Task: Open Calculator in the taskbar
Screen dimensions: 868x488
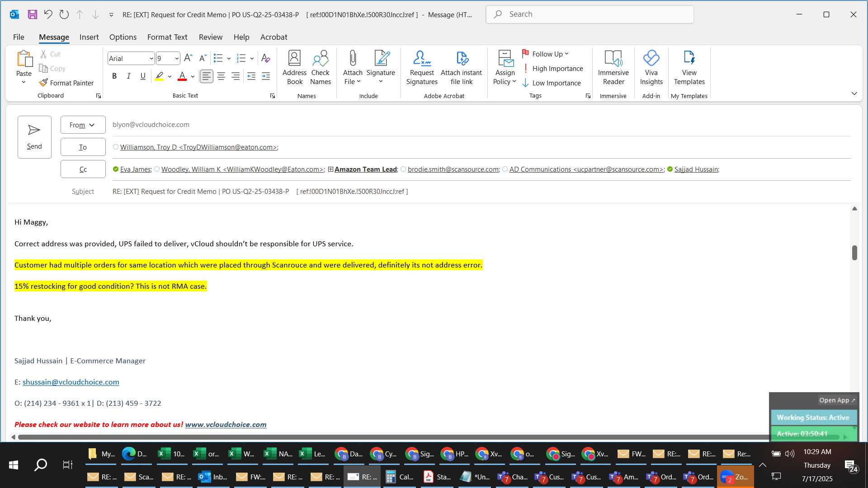Action: pos(400,477)
